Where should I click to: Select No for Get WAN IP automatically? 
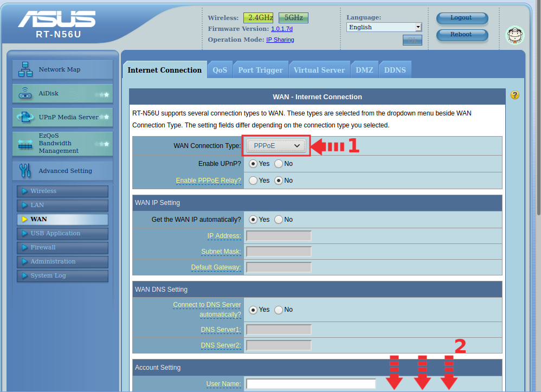tap(279, 220)
